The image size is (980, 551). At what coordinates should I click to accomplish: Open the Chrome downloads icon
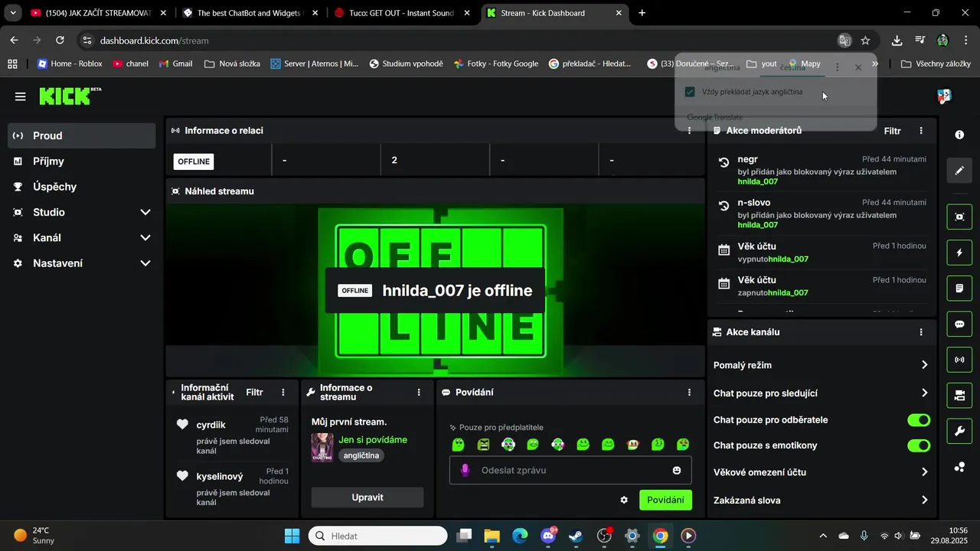[x=897, y=41]
